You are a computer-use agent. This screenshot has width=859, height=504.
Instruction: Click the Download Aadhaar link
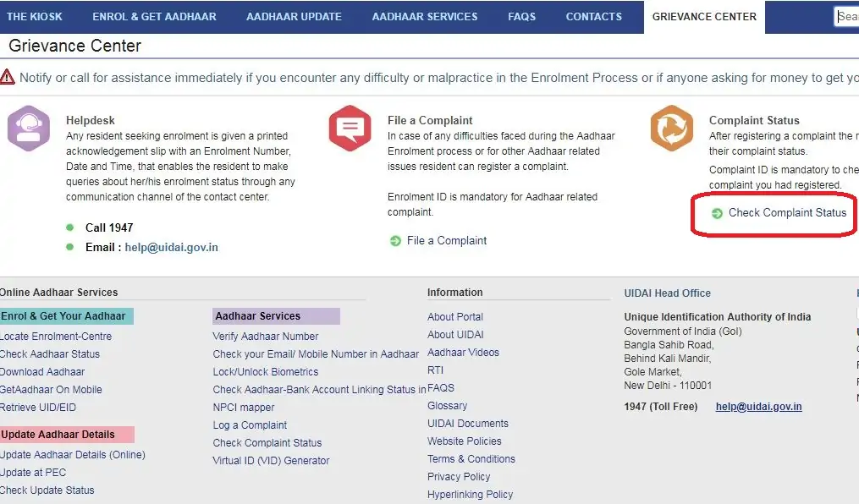[x=42, y=372]
